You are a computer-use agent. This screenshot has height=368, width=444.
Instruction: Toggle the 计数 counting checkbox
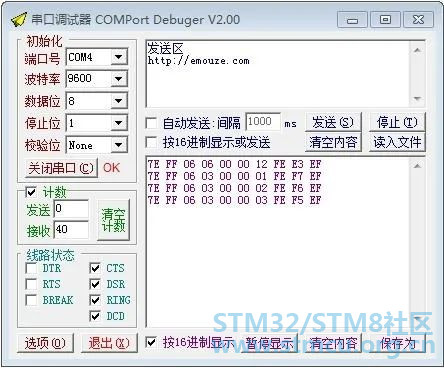(x=31, y=192)
